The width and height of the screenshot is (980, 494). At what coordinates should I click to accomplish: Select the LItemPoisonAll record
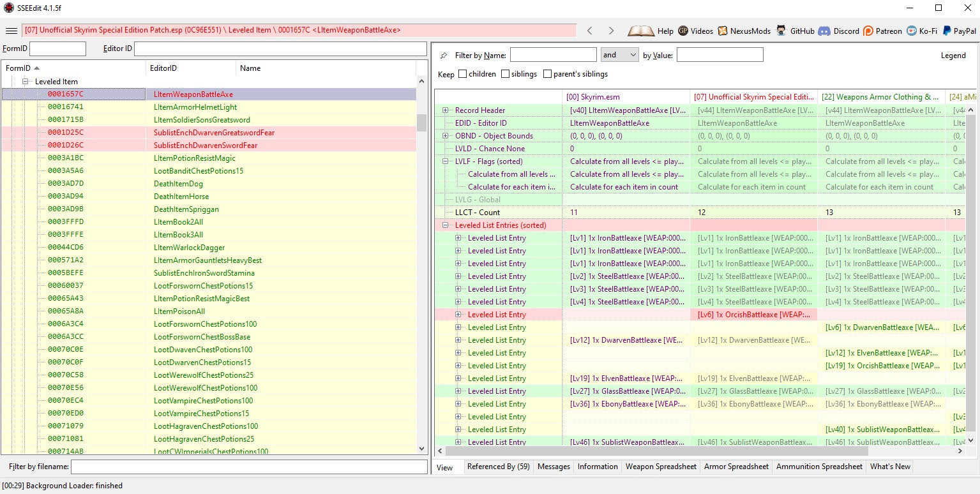209,311
